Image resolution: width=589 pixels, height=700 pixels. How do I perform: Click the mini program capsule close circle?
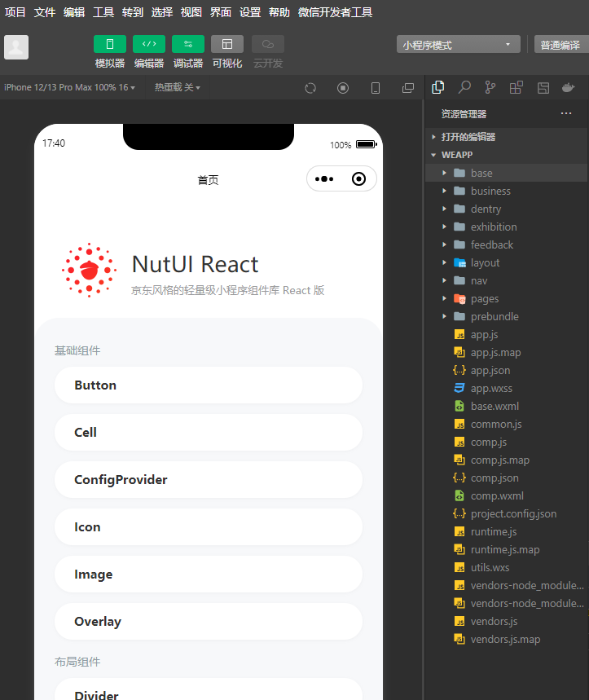[x=358, y=179]
